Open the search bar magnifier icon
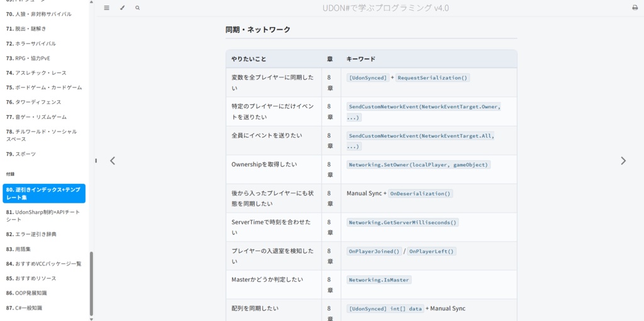The image size is (644, 321). pyautogui.click(x=137, y=8)
